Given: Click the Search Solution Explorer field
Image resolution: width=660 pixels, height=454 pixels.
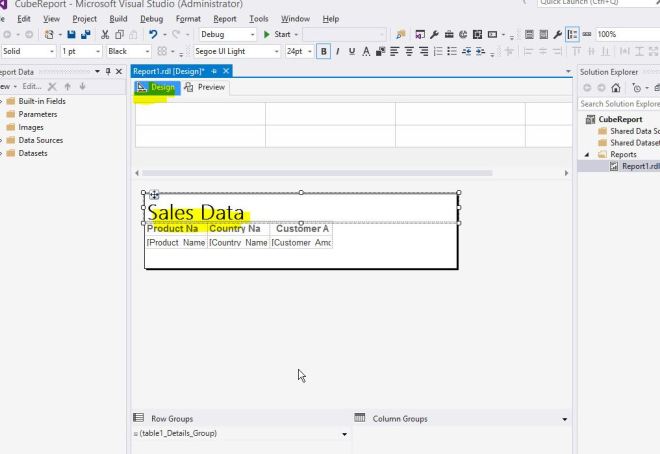Looking at the screenshot, I should 618,104.
